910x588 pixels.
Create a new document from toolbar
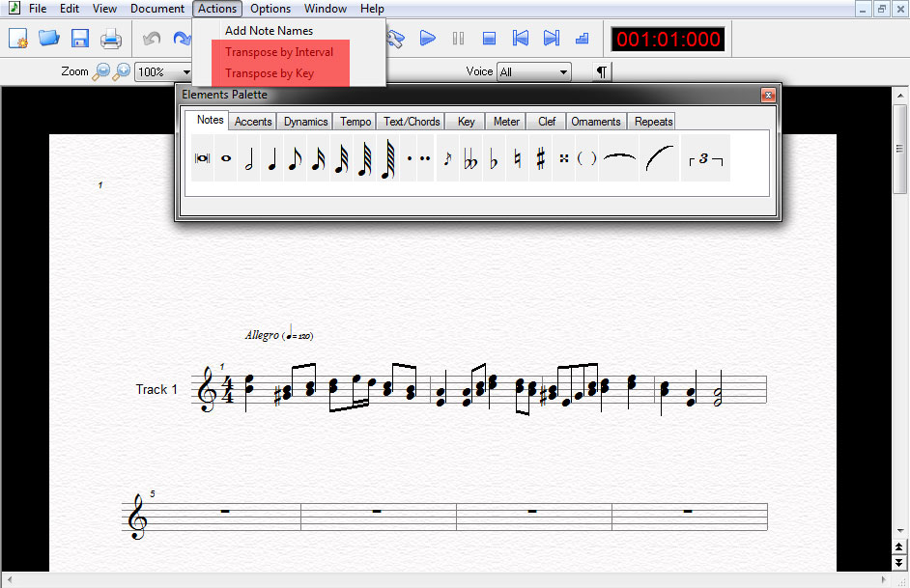click(x=18, y=39)
